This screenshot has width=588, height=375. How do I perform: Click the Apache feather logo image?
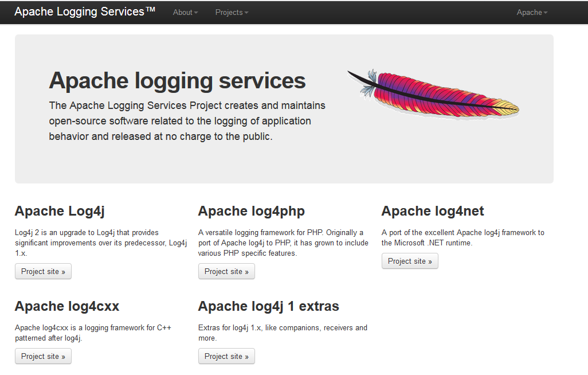tap(433, 94)
